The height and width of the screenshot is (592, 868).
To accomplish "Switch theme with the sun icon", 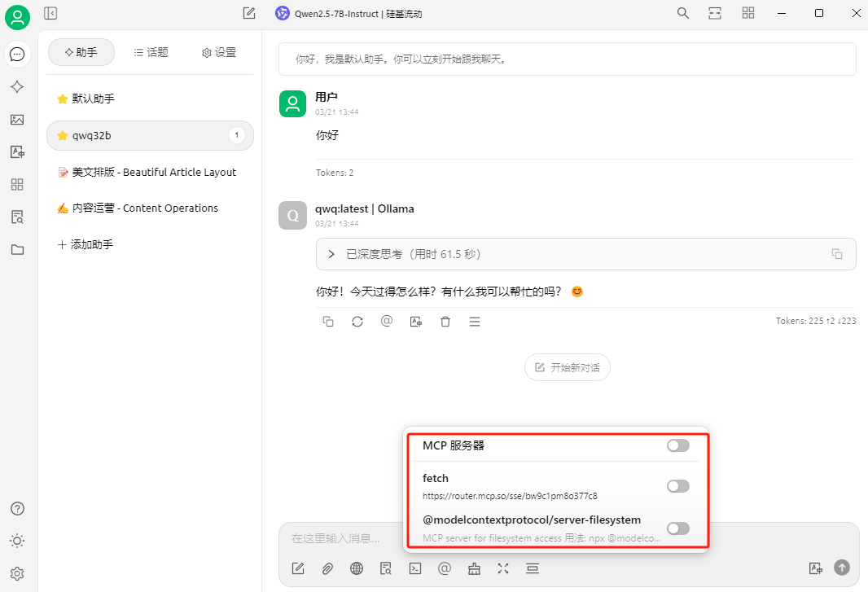I will click(17, 541).
